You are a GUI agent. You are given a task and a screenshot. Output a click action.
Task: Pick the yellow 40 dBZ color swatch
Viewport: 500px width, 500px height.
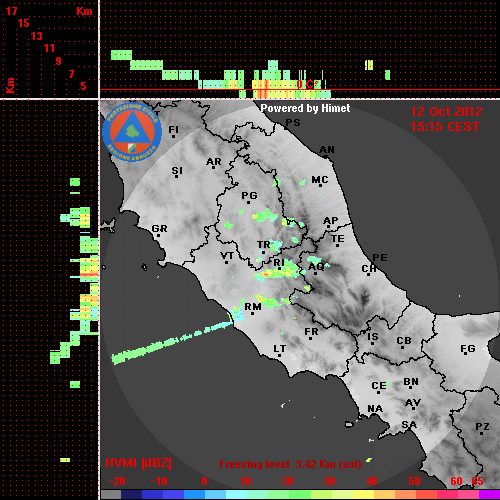[363, 494]
